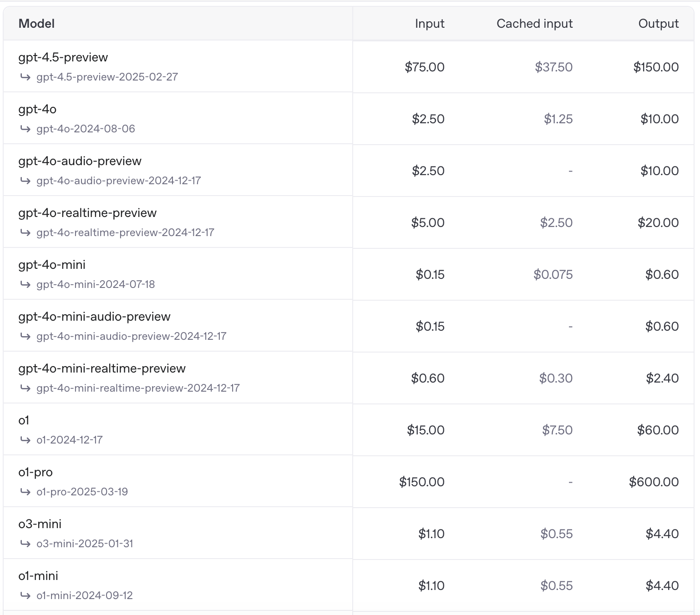Click the gpt-4.5-preview-2025-02-27 snapshot name
Screen dimensions: 700x615
point(107,77)
